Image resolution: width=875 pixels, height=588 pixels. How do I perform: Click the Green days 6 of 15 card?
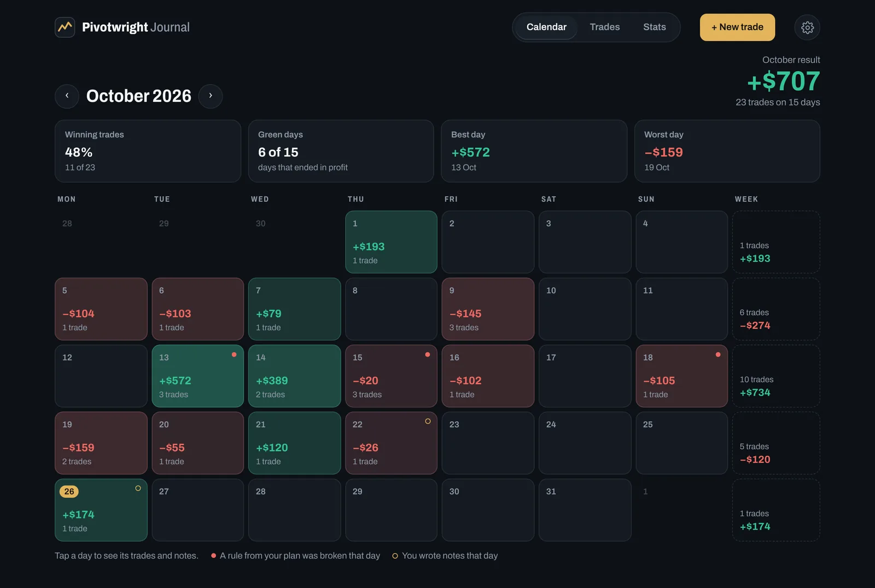(341, 151)
